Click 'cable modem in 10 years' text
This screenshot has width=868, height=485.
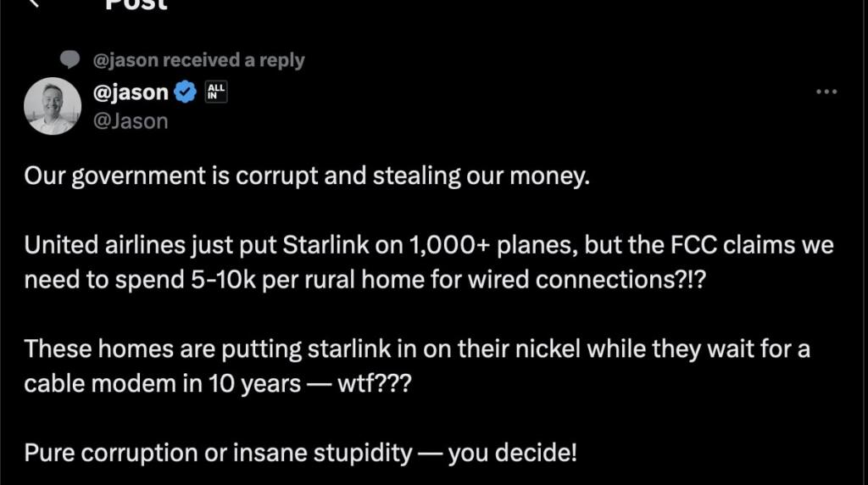[163, 383]
